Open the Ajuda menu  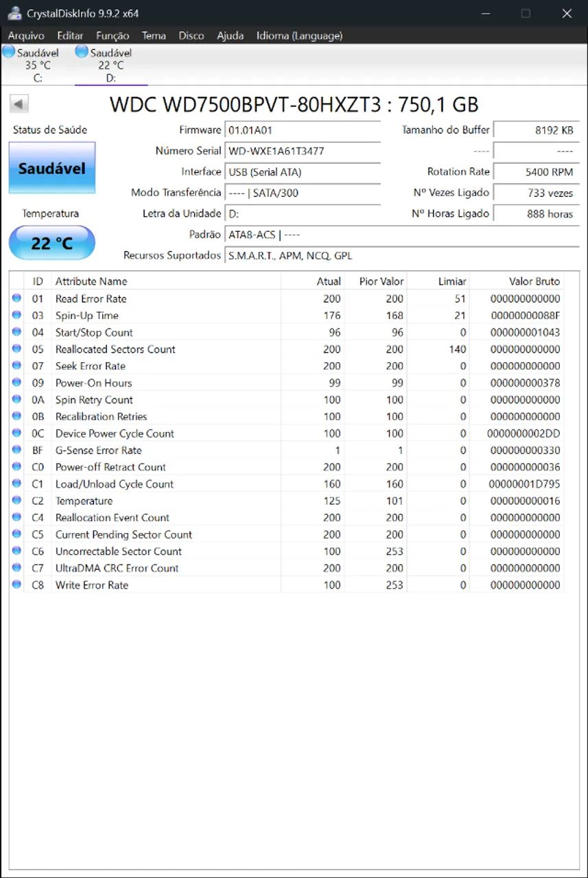[x=230, y=36]
